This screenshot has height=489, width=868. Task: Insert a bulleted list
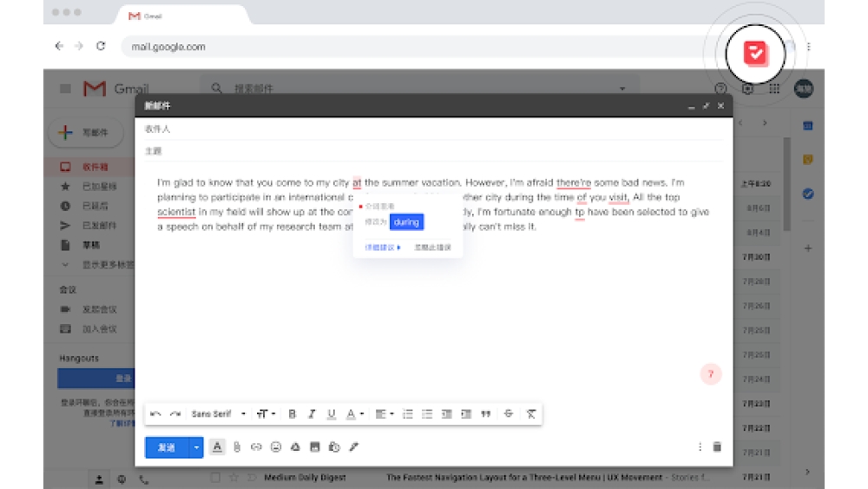pos(427,413)
